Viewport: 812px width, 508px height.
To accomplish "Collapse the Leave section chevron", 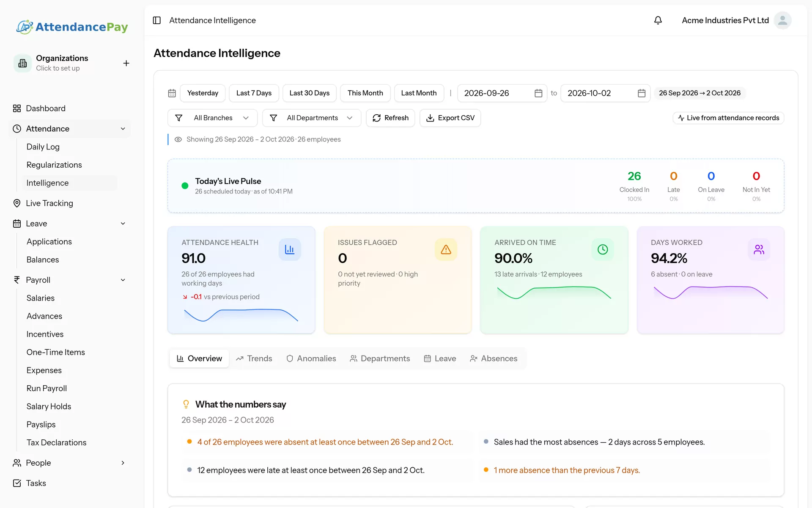I will [123, 224].
